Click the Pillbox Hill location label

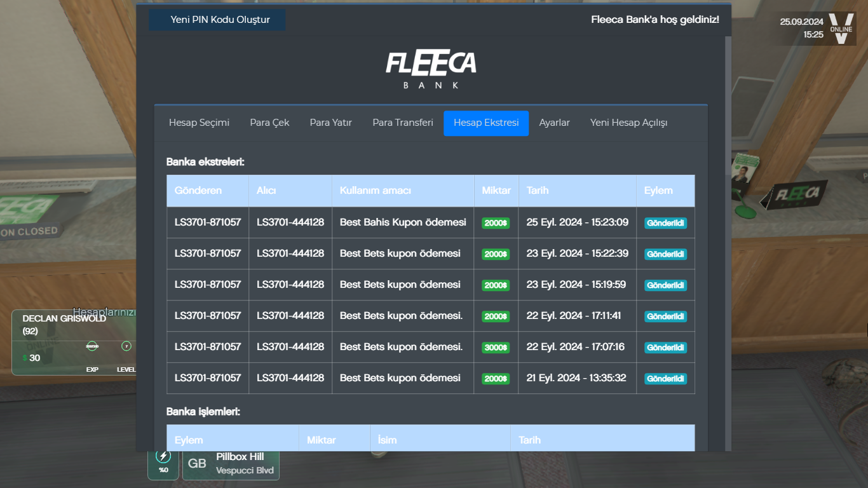[x=240, y=457]
